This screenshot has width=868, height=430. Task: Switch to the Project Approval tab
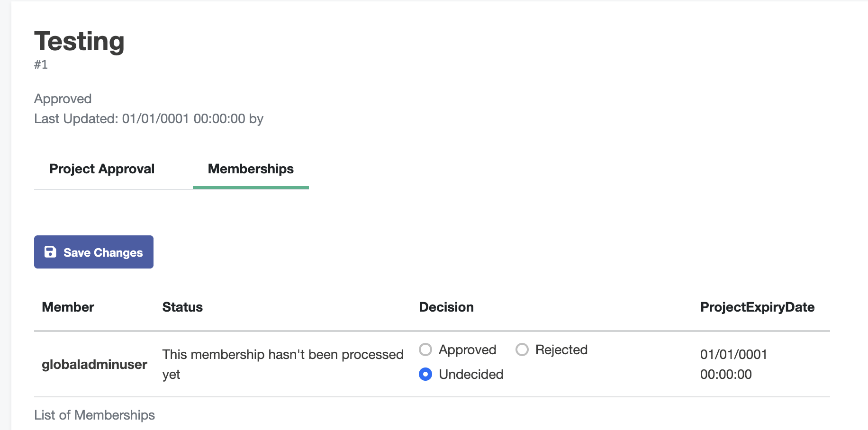click(102, 169)
